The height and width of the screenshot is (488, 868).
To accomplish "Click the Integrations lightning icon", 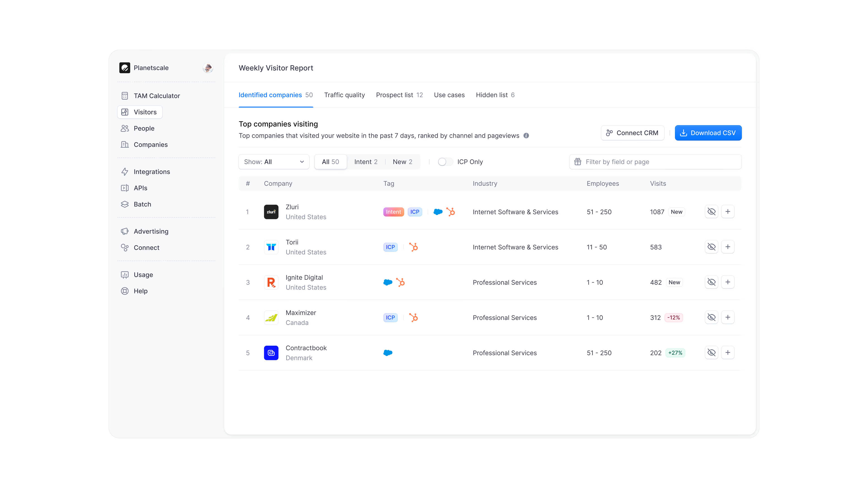I will tap(125, 172).
